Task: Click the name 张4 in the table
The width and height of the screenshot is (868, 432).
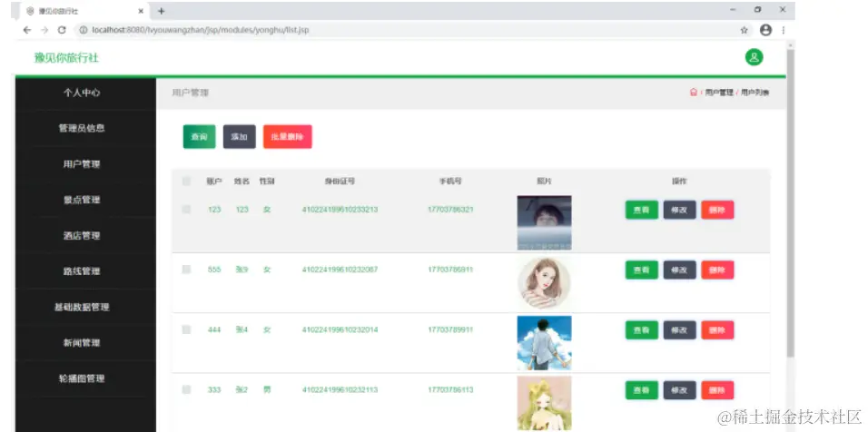Action: [242, 329]
